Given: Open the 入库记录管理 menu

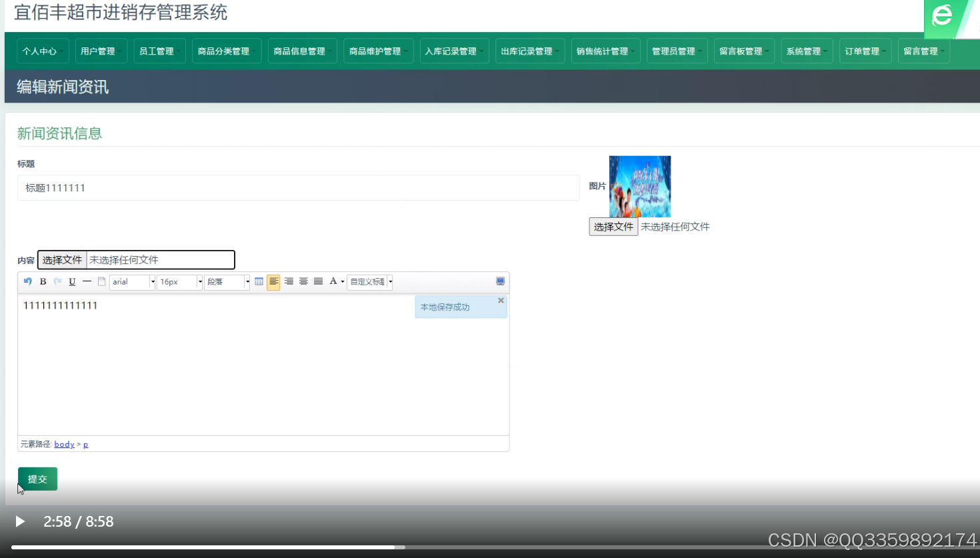Looking at the screenshot, I should coord(454,51).
